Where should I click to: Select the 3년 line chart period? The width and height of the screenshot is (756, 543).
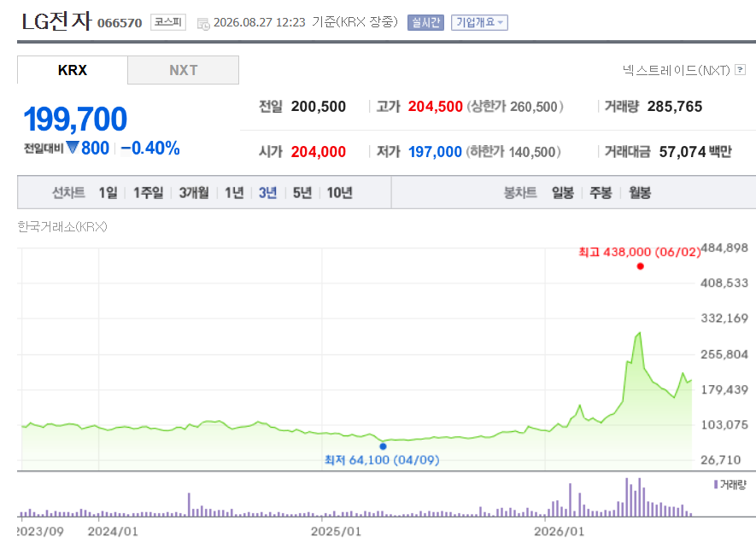click(x=267, y=193)
